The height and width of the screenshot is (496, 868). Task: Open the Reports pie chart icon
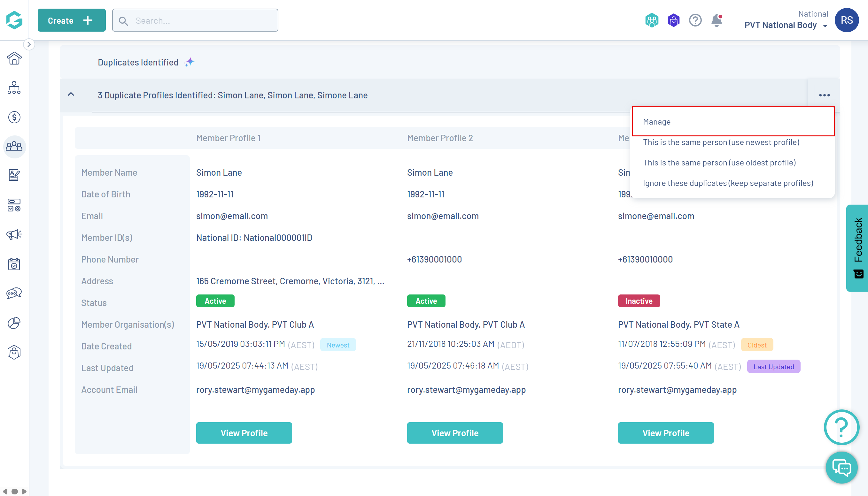[14, 323]
